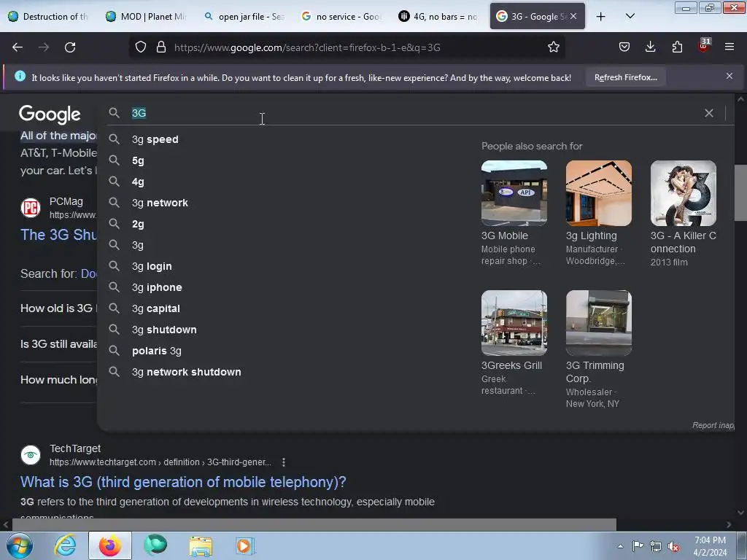This screenshot has height=560, width=747.
Task: Click Report inappropriate predictions link
Action: pos(713,425)
